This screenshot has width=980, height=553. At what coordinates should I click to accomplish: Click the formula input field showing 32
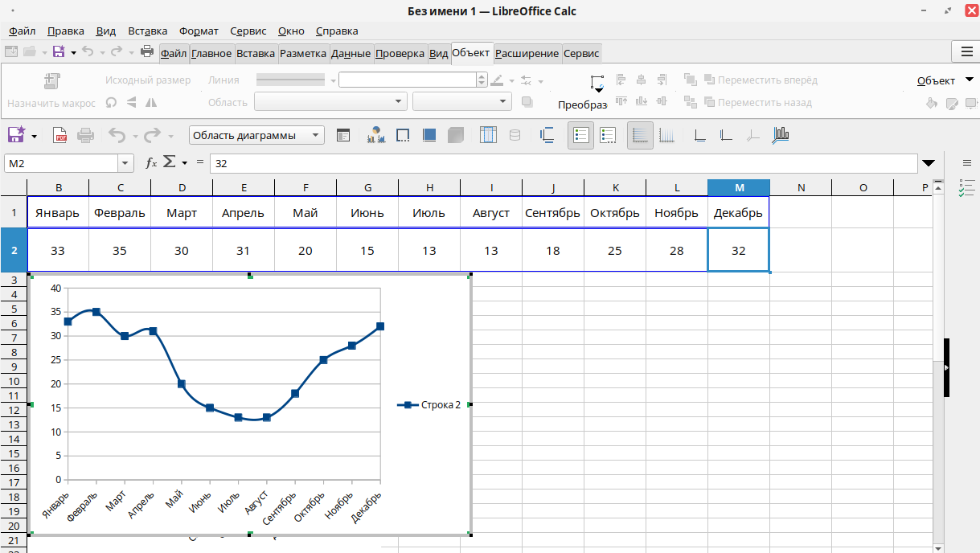point(563,163)
